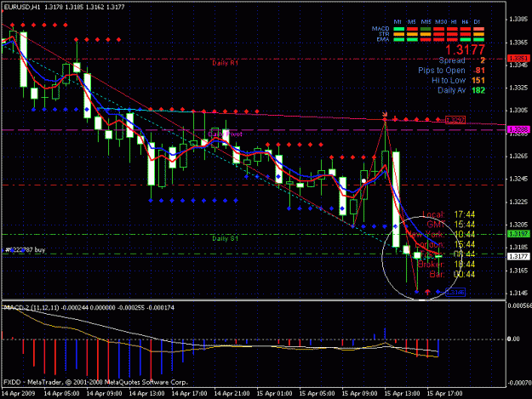The height and width of the screenshot is (399, 532).
Task: Click the Broker time 16:44 value
Action: pos(465,264)
